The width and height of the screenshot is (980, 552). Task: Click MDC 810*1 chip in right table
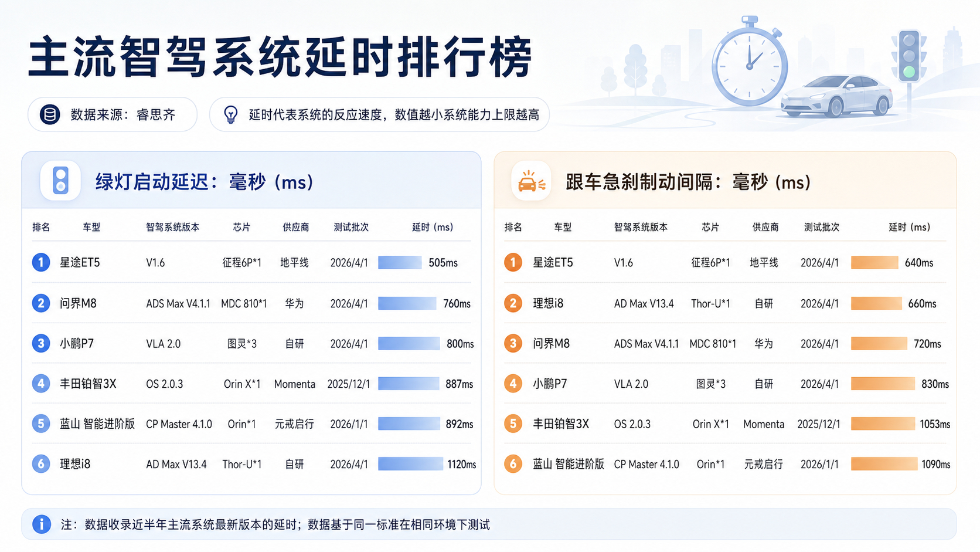tap(713, 343)
